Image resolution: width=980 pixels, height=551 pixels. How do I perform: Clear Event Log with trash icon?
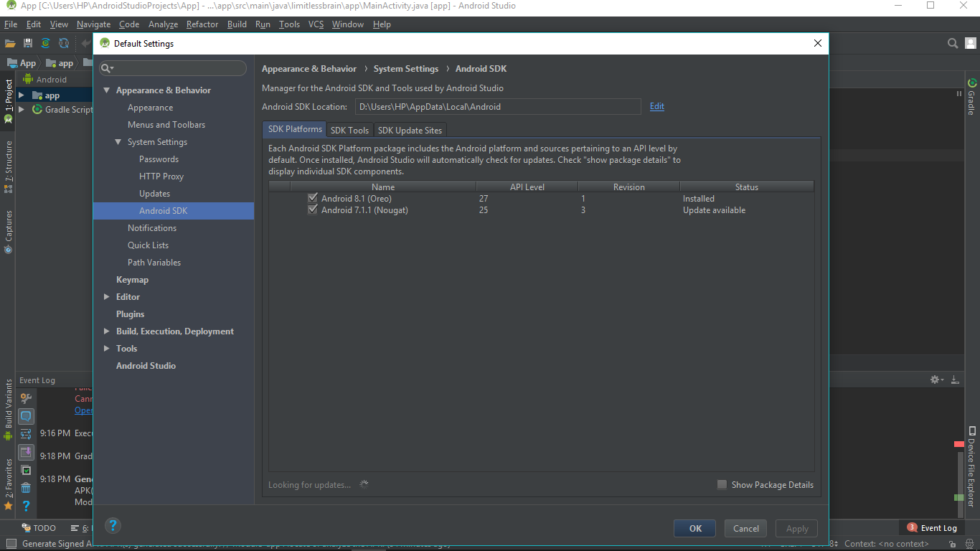point(26,488)
